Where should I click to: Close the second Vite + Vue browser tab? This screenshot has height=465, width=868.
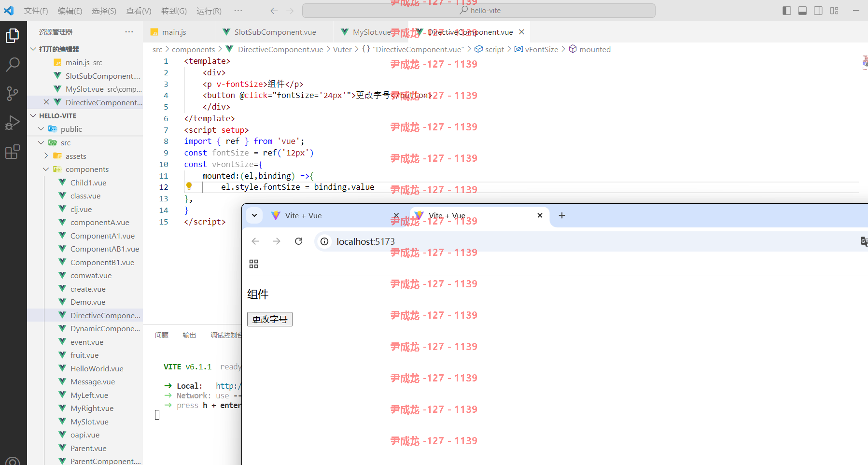(540, 215)
